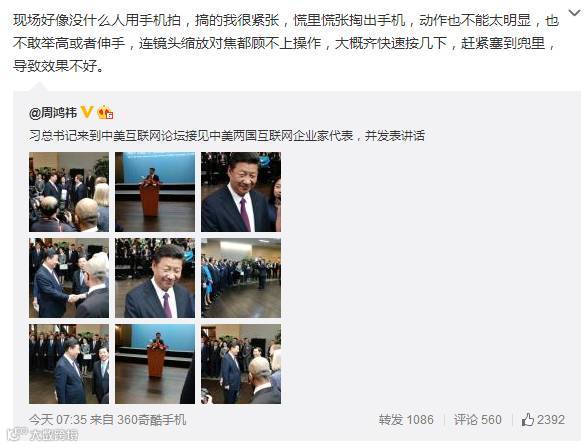Click the thumbs-up like icon

528,420
